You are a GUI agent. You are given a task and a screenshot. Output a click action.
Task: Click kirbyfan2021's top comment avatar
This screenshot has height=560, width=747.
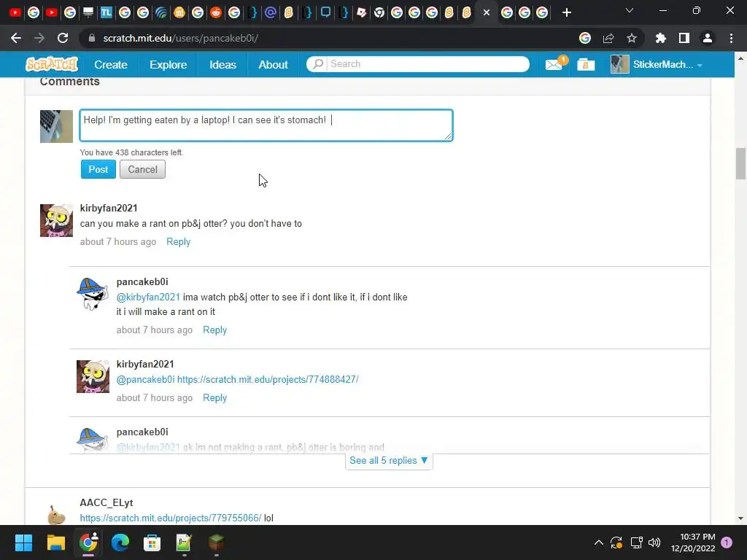pyautogui.click(x=56, y=220)
